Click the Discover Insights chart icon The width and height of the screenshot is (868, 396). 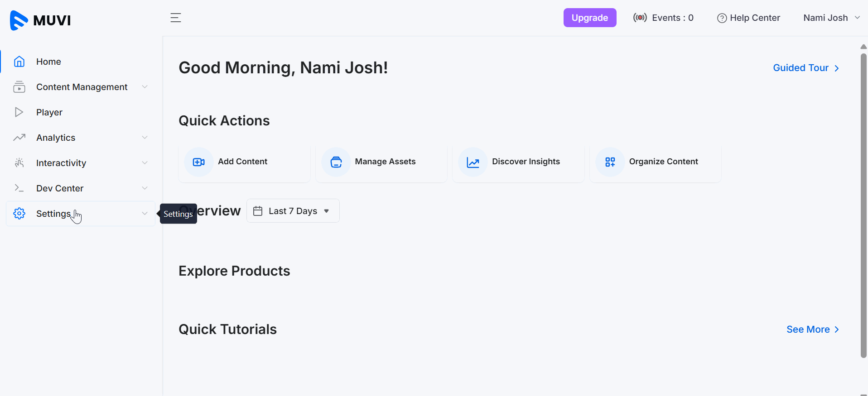click(473, 162)
